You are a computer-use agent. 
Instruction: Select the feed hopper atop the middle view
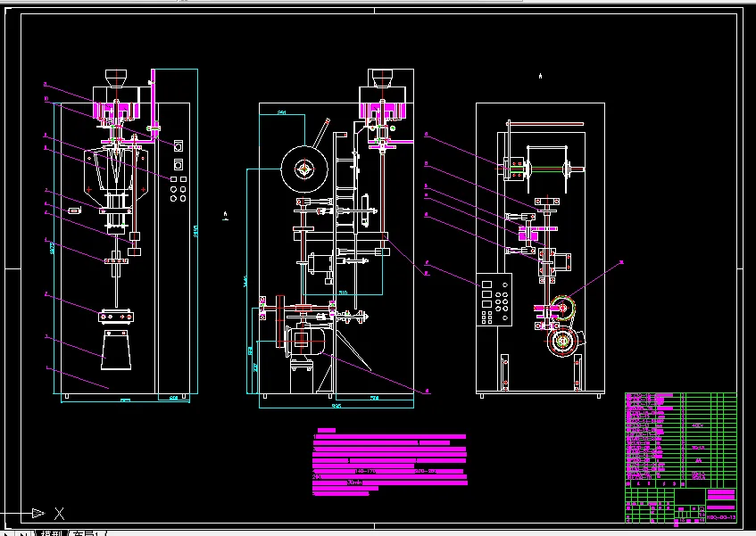click(x=382, y=78)
